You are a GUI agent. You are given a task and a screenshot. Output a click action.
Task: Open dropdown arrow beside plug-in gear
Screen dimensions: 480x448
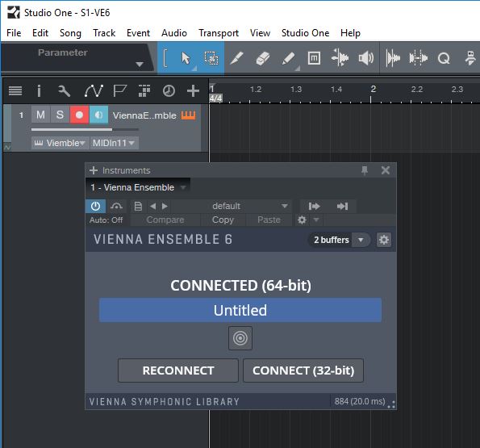pos(316,220)
